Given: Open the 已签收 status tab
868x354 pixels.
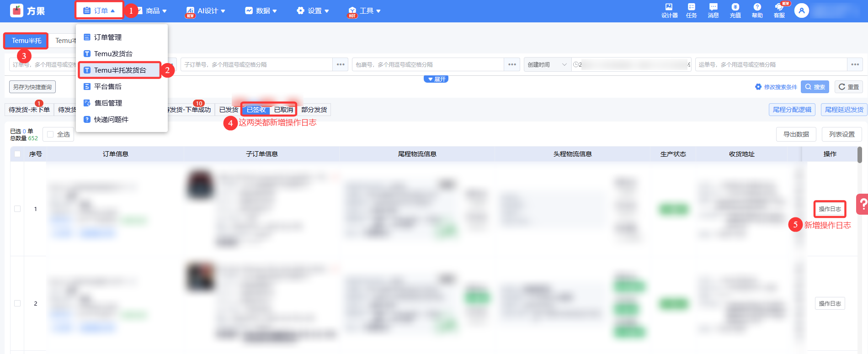Looking at the screenshot, I should point(256,110).
